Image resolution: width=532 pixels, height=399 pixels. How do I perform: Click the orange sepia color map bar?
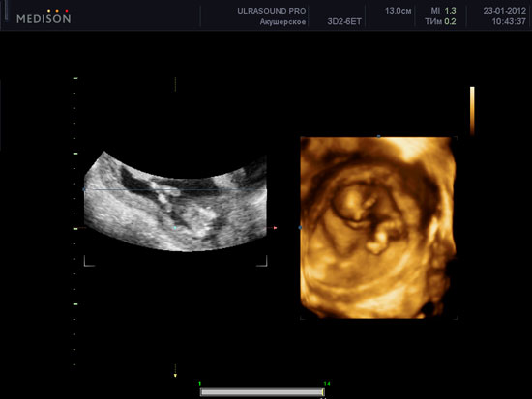click(472, 111)
